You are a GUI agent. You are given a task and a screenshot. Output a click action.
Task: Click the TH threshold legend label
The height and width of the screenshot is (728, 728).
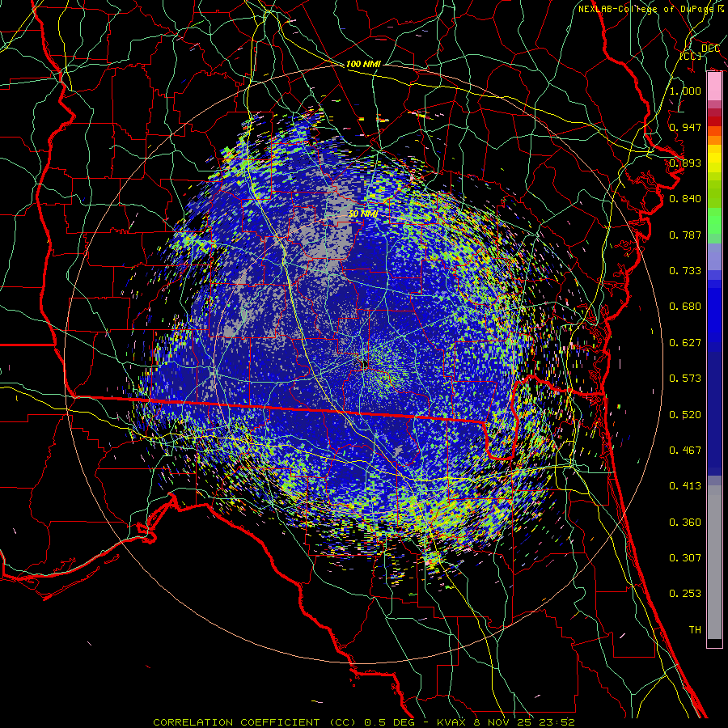coord(695,630)
